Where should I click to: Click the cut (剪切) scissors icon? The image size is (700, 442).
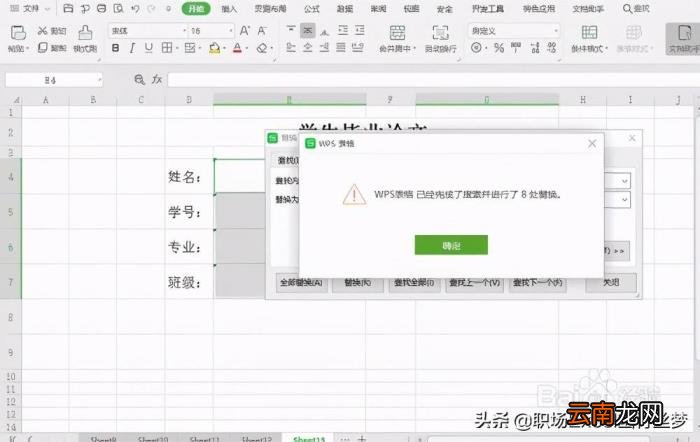tap(42, 31)
